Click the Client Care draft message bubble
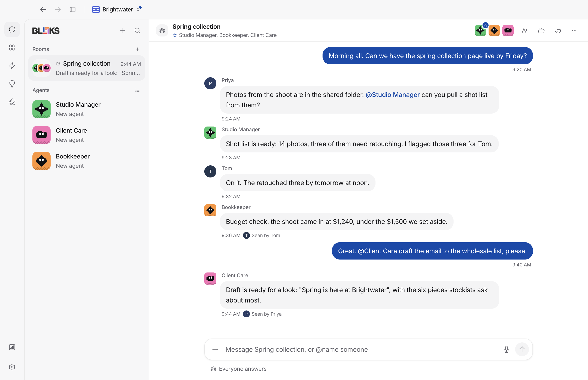588x380 pixels. pos(360,295)
